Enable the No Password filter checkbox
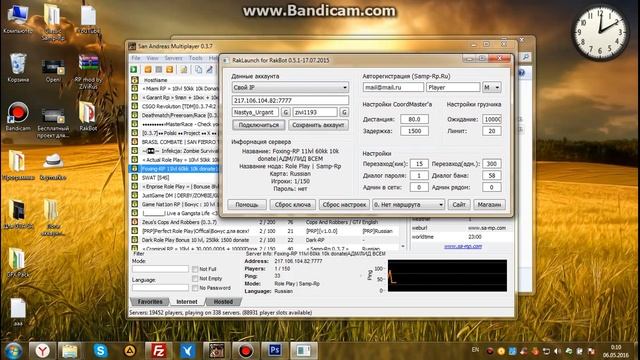 195,288
